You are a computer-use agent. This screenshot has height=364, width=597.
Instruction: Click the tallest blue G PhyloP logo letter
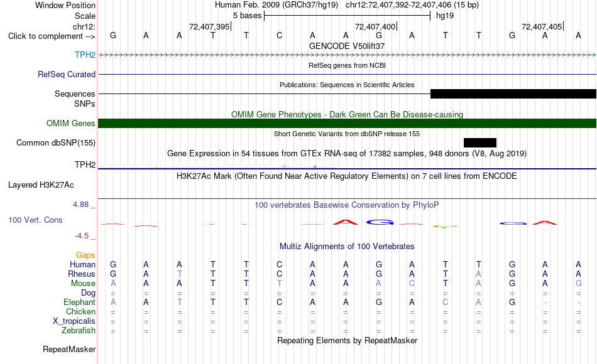380,222
